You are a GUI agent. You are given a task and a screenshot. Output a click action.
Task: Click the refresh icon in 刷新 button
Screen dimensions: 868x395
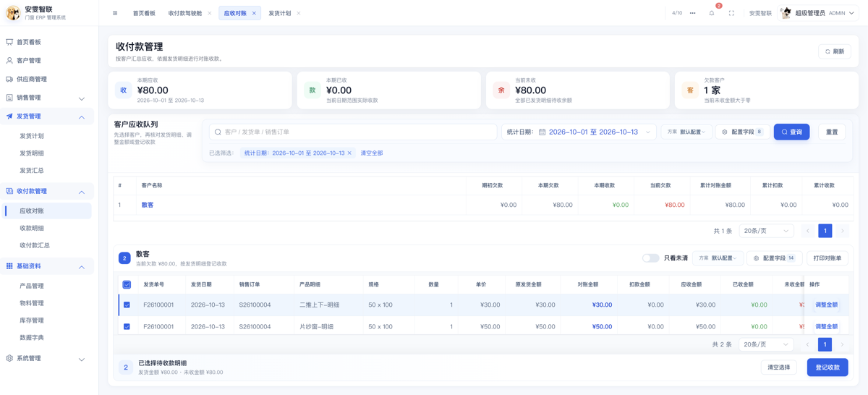(x=827, y=51)
